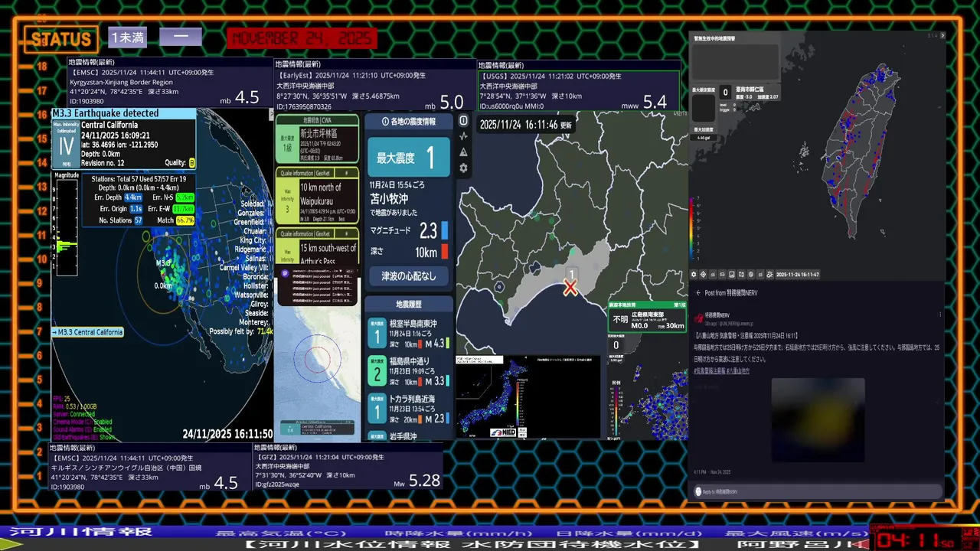Image resolution: width=980 pixels, height=551 pixels.
Task: Click the dash indicator next to 1未満
Action: pyautogui.click(x=181, y=37)
